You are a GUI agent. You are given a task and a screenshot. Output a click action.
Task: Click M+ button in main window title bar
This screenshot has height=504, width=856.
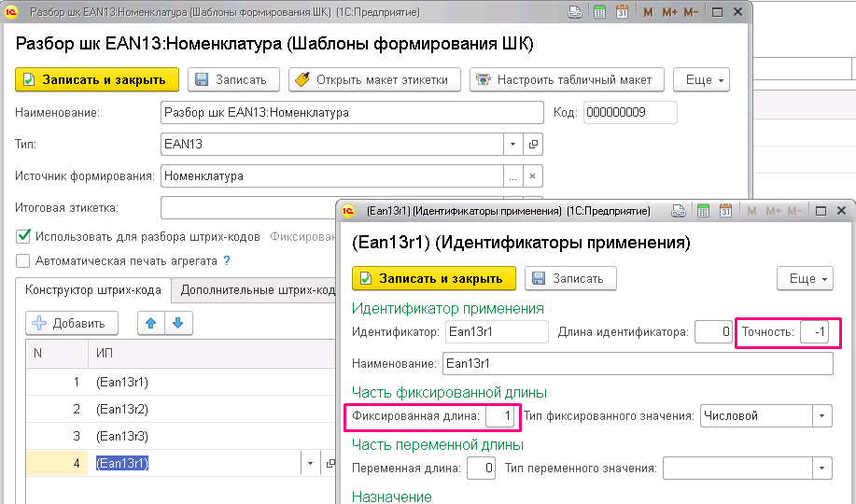(670, 12)
